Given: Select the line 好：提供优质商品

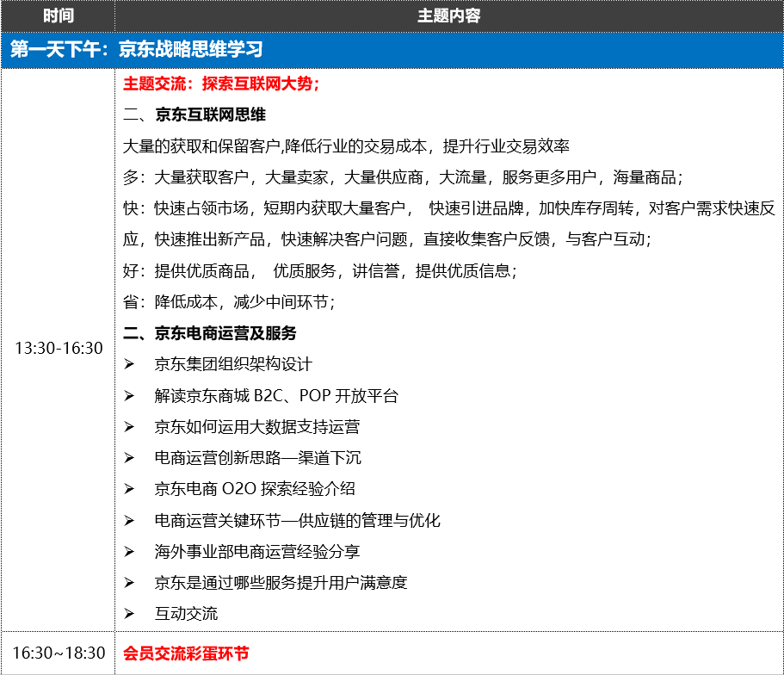Looking at the screenshot, I should coord(320,270).
